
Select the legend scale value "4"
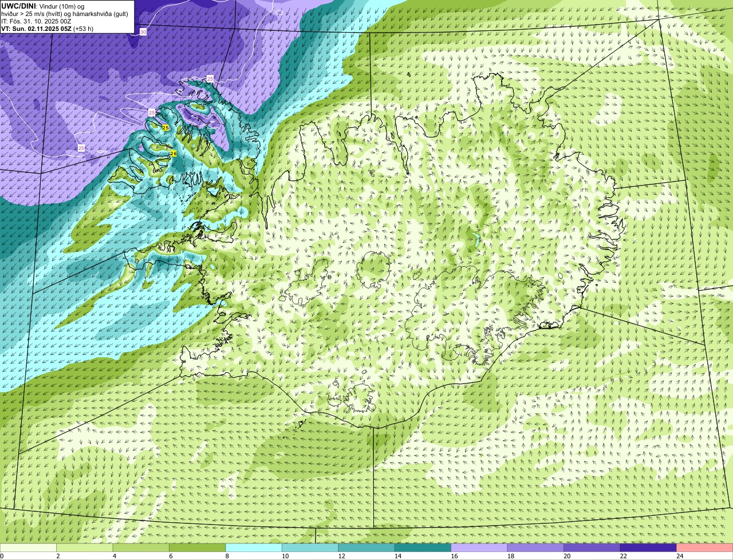[x=115, y=555]
